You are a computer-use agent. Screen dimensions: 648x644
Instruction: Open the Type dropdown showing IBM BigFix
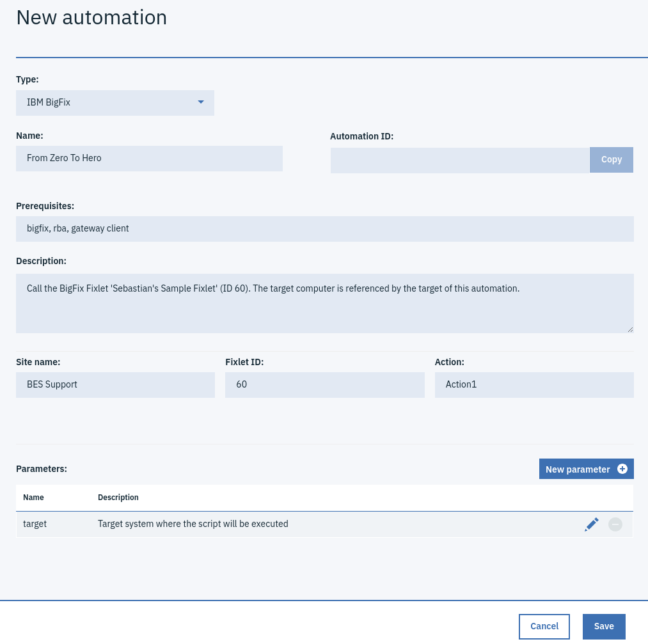115,103
